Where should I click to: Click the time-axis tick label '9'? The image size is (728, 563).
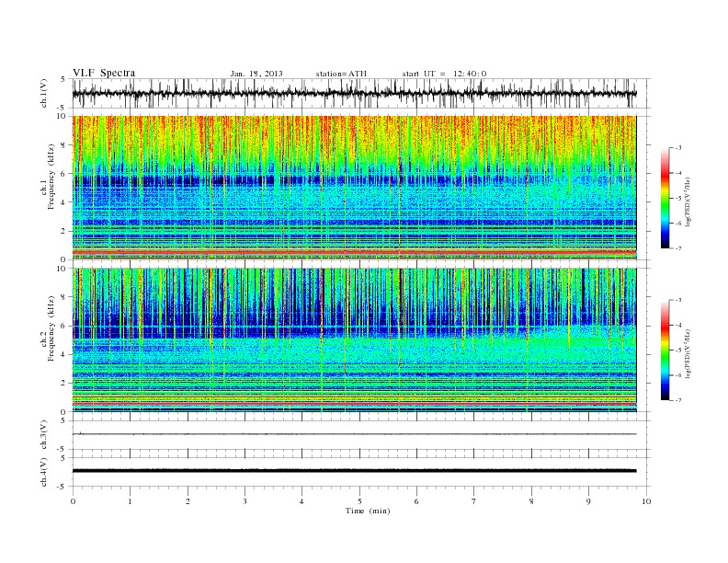[588, 501]
